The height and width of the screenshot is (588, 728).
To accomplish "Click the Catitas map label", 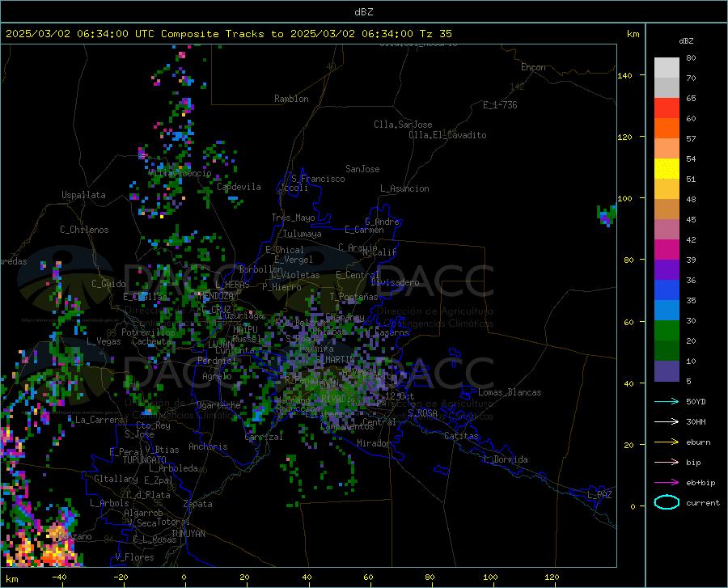I will [462, 436].
